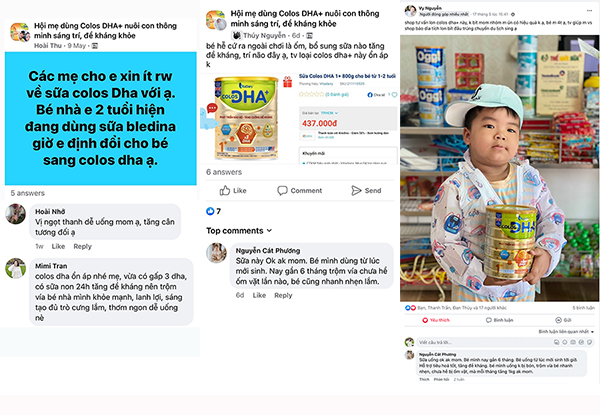Click the blue like reaction icon showing 7
600x415 pixels.
(210, 211)
